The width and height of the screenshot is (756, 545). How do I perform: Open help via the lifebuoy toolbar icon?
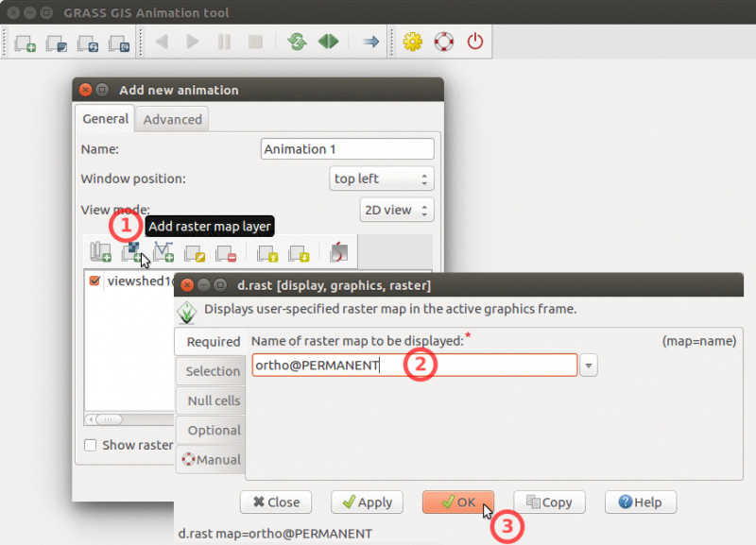pos(443,43)
